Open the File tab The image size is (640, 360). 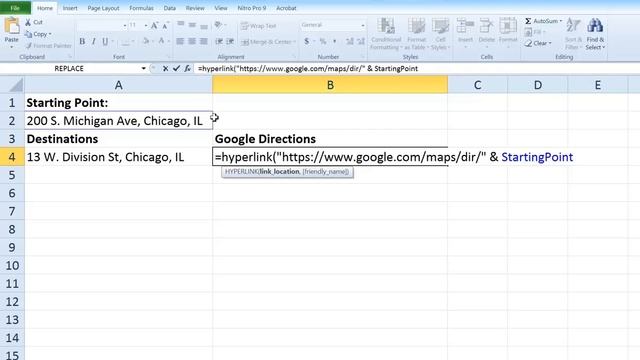tap(15, 8)
